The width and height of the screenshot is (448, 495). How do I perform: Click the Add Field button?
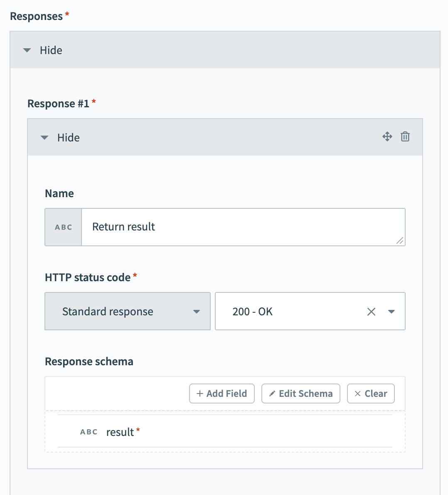pos(222,393)
